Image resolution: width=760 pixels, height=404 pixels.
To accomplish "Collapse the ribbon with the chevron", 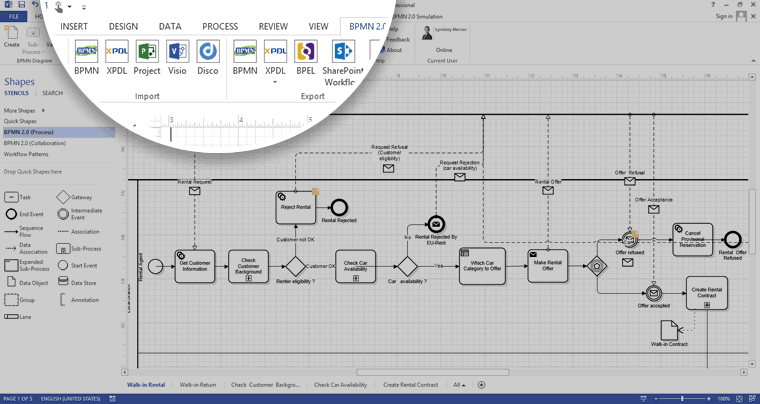I will [753, 61].
